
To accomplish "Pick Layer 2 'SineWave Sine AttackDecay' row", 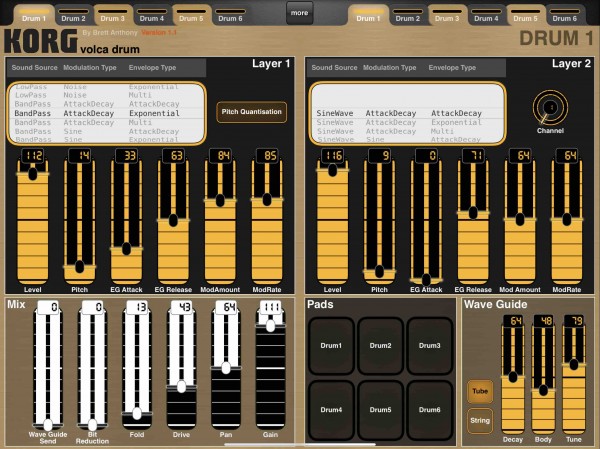I will pyautogui.click(x=408, y=140).
